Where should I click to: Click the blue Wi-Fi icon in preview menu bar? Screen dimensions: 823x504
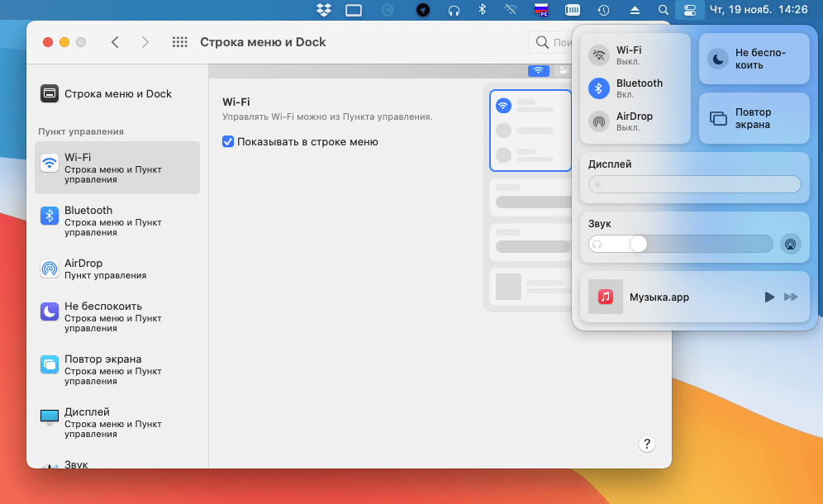pos(539,70)
